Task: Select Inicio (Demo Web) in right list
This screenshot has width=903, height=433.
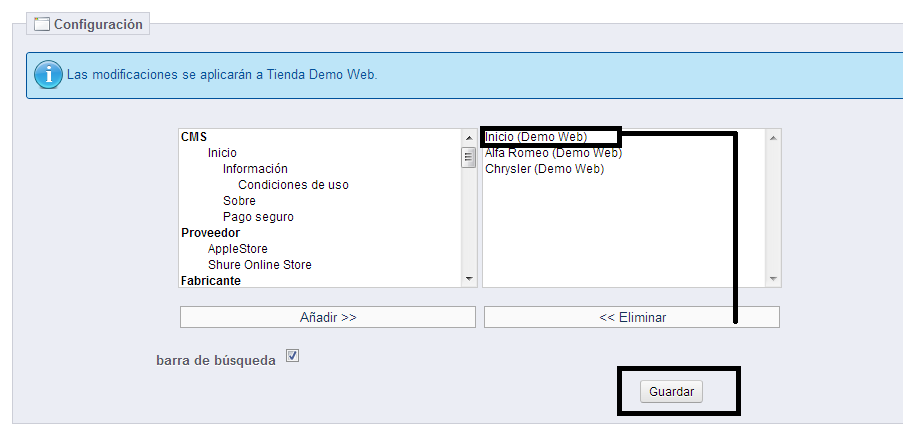Action: (x=536, y=137)
